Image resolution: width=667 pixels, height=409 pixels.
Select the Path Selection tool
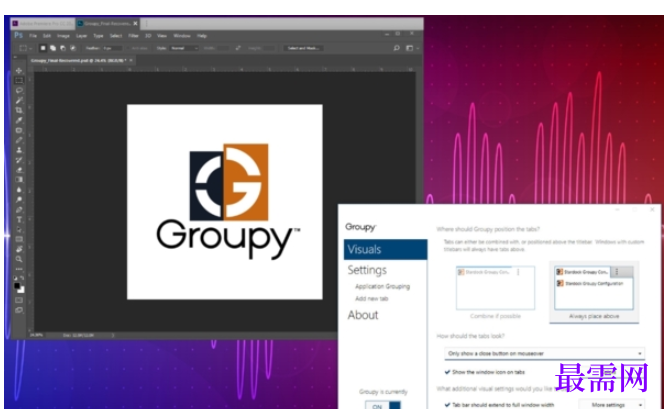point(19,229)
